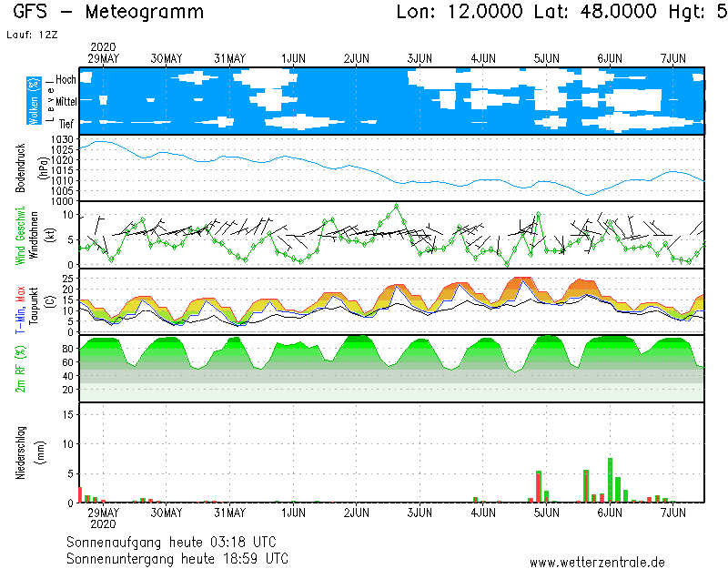Screen dimensions: 728x569
Task: Select the 1JUN date marker on top axis
Action: 293,58
